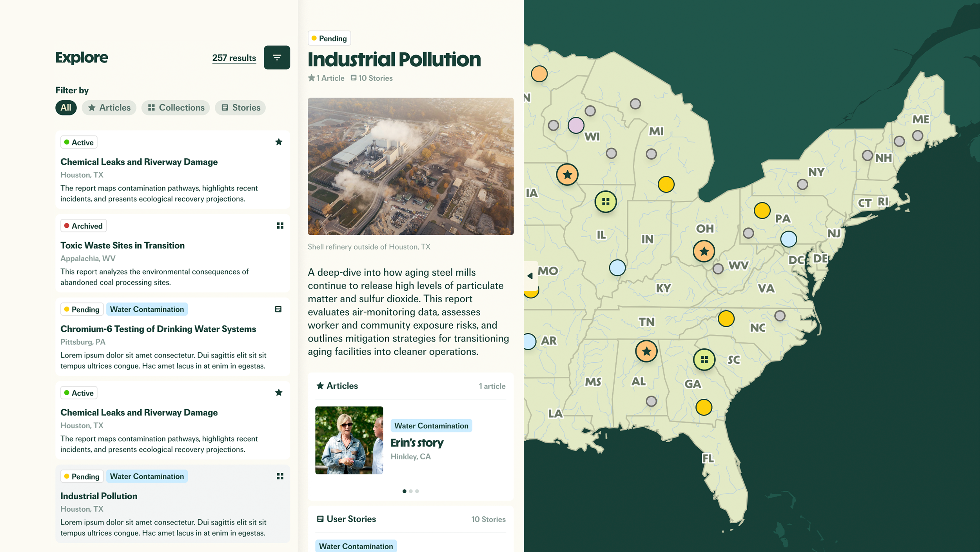980x552 pixels.
Task: Go to second carousel dot
Action: 411,491
